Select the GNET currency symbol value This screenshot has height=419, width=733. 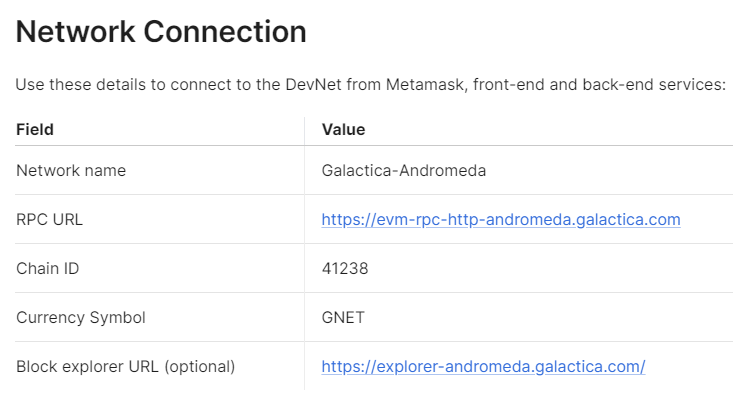click(343, 318)
